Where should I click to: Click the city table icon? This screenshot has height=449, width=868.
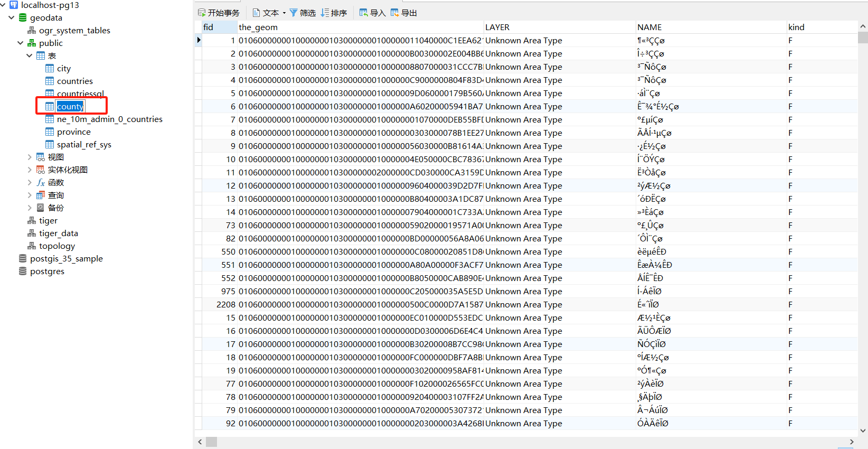tap(50, 68)
